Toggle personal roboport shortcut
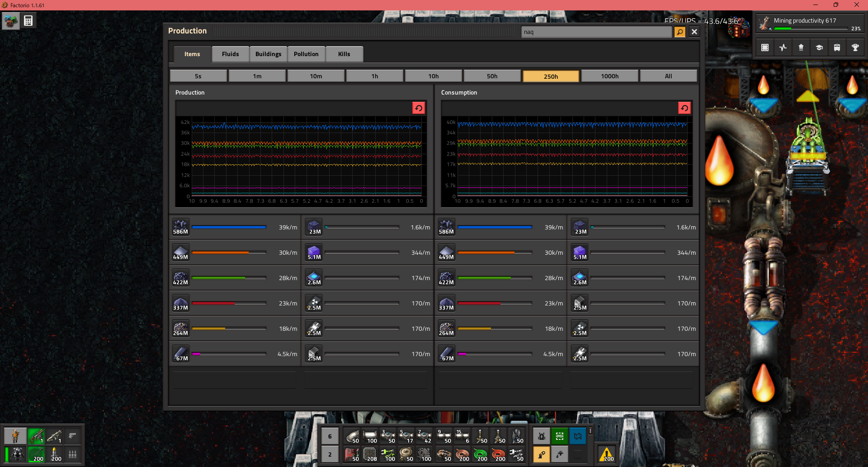The image size is (868, 467). tap(542, 436)
